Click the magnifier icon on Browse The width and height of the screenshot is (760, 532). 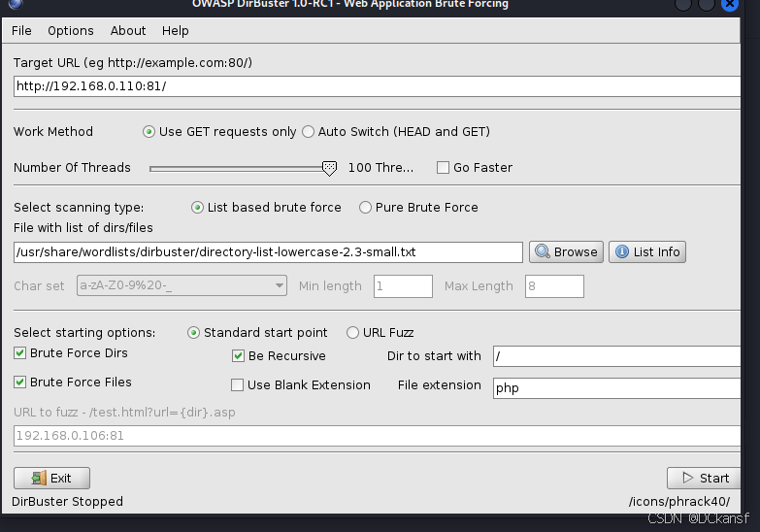point(543,251)
